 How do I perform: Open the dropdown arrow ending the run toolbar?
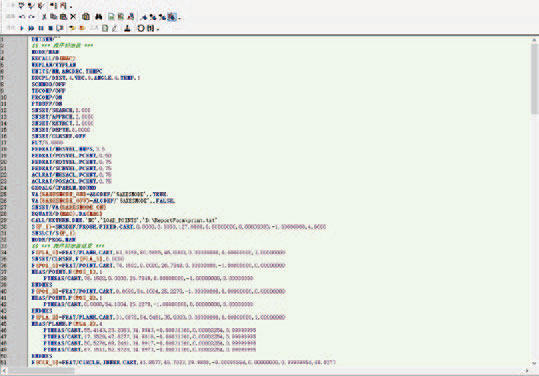[158, 30]
